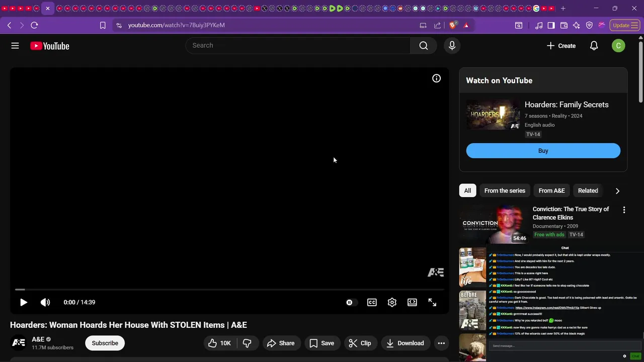Enter fullscreen mode
The image size is (644, 362).
(432, 302)
